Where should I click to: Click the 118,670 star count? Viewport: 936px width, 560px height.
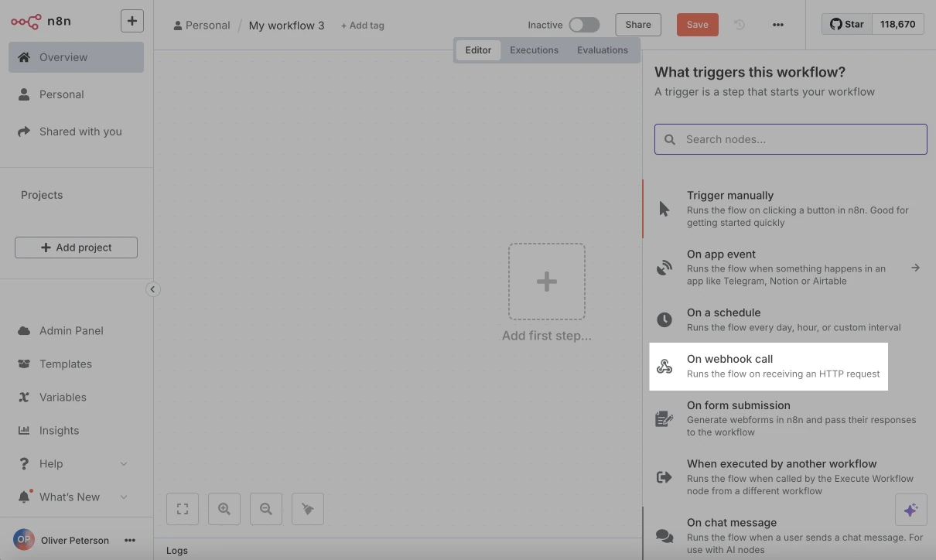click(897, 24)
